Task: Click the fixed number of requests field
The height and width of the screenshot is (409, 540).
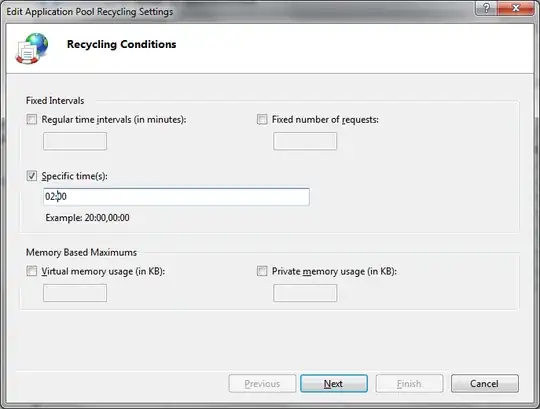Action: point(305,141)
